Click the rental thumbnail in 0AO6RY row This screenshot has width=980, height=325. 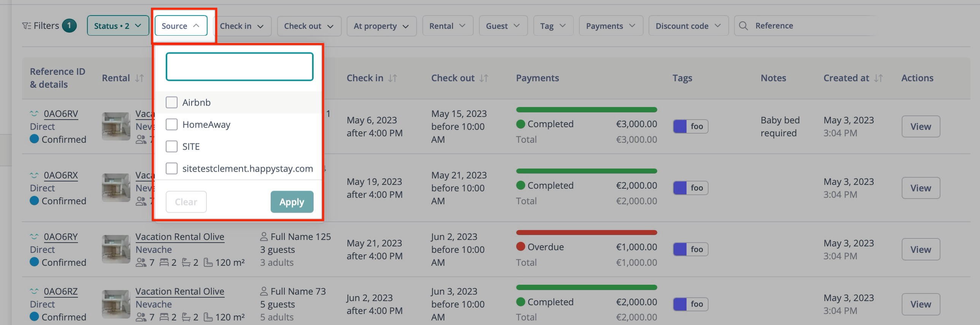pos(116,249)
